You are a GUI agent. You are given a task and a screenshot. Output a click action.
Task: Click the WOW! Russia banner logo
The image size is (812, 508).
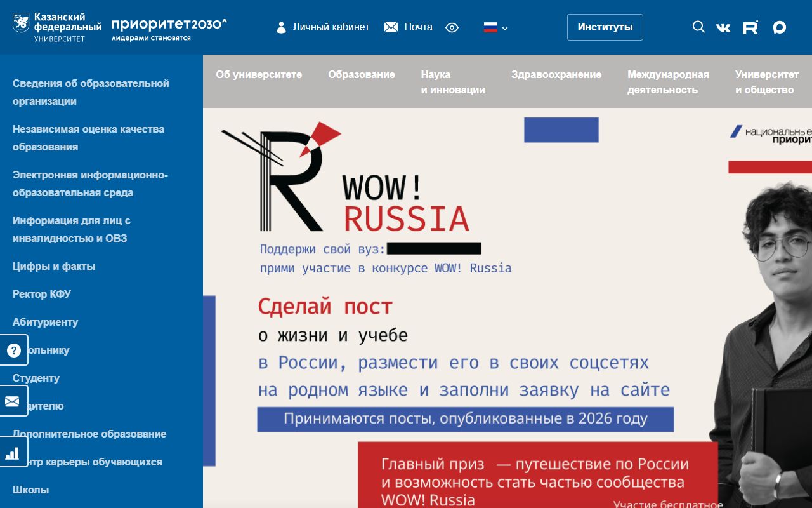(x=346, y=177)
